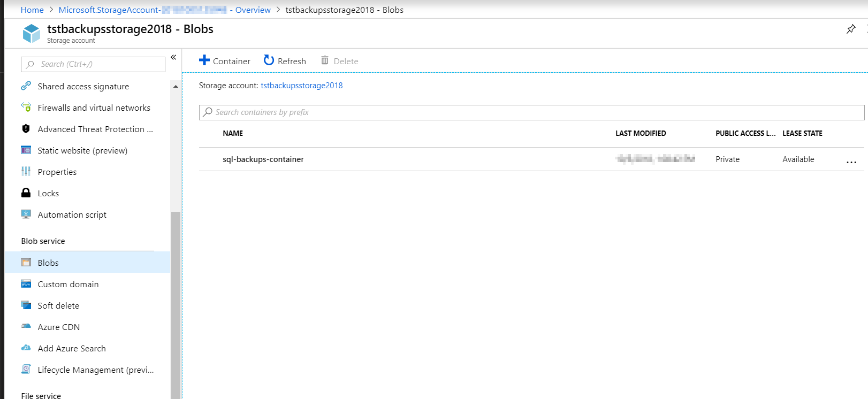Image resolution: width=868 pixels, height=399 pixels.
Task: Click the Soft delete icon
Action: point(26,305)
